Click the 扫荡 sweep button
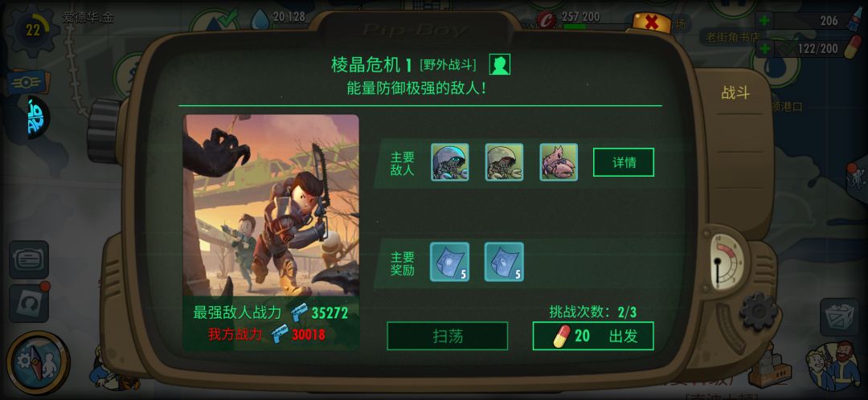The height and width of the screenshot is (400, 868). [x=448, y=336]
